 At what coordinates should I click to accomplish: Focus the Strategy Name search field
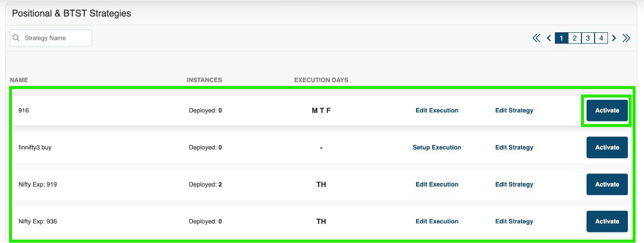click(51, 38)
